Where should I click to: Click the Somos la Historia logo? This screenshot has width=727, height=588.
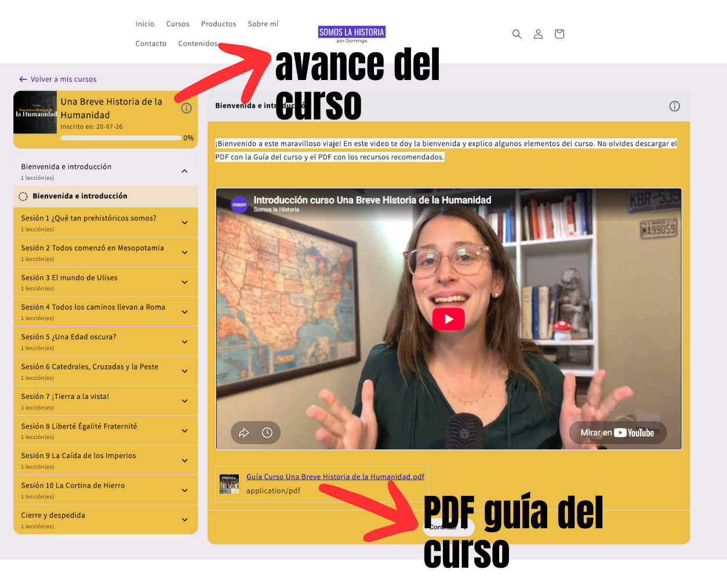click(352, 34)
